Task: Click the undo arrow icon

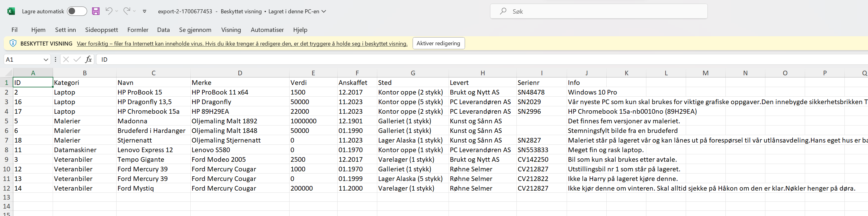Action: tap(108, 11)
